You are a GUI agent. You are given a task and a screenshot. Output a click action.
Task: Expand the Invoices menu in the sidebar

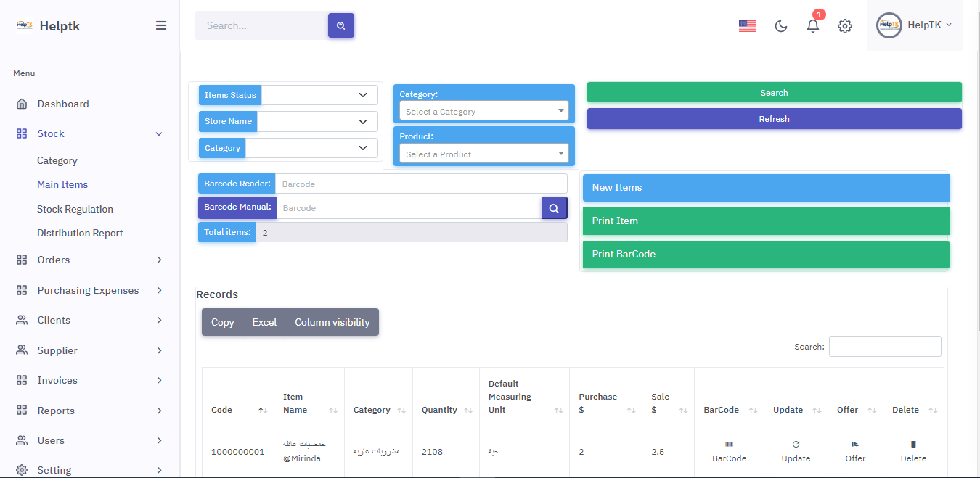[89, 380]
